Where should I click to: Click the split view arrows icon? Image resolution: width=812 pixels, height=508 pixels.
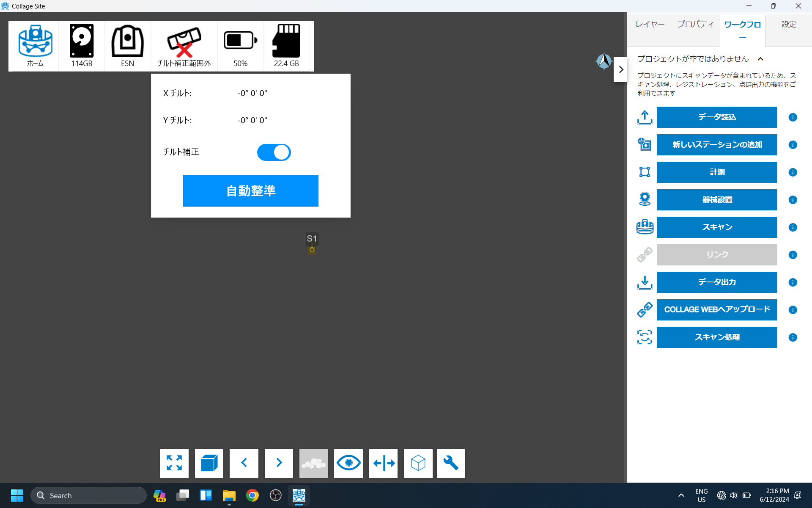click(383, 463)
